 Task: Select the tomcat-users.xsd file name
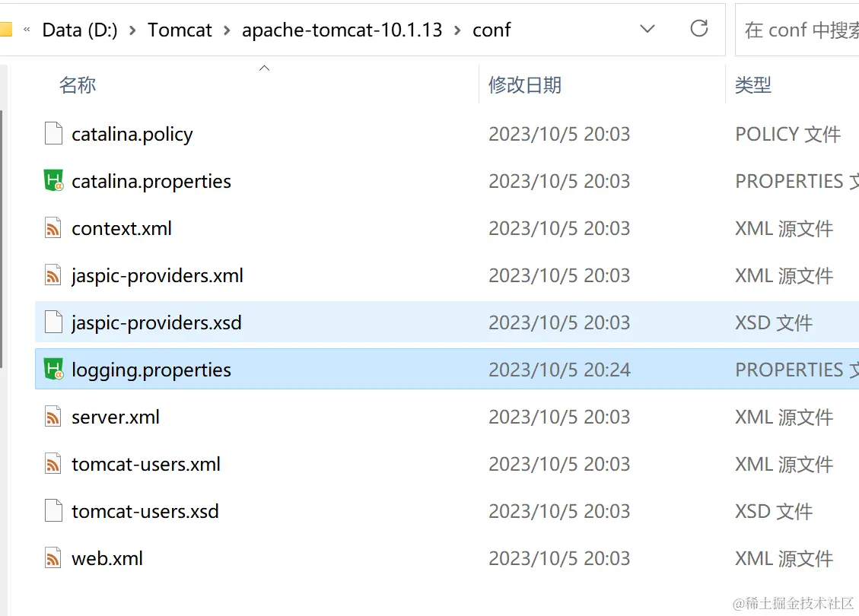pyautogui.click(x=145, y=511)
